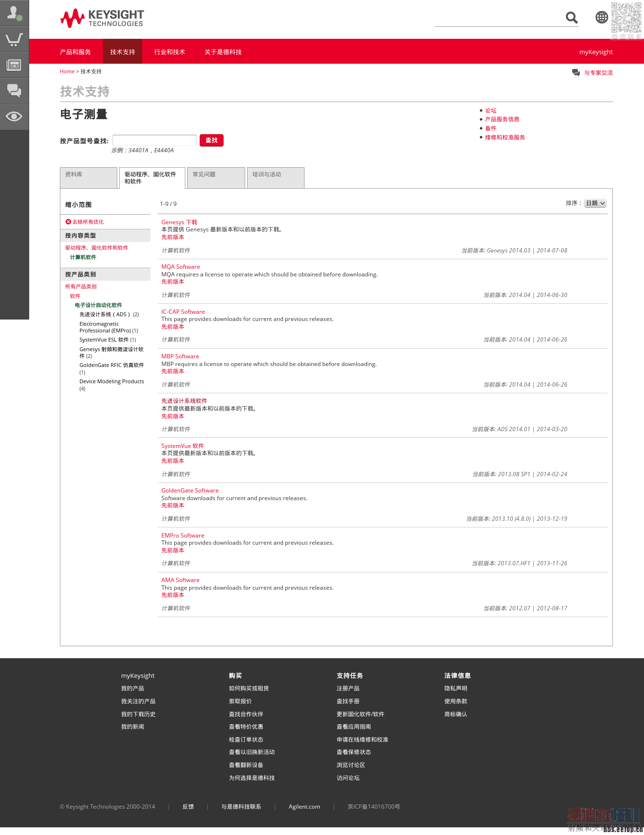Click the red X clear-filters icon
Viewport: 644px width, 835px height.
(x=68, y=222)
